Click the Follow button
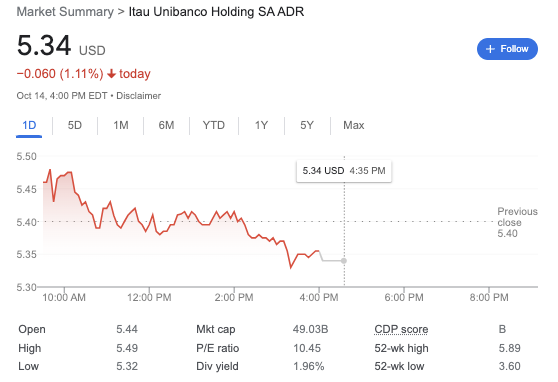This screenshot has width=558, height=382. pos(507,49)
